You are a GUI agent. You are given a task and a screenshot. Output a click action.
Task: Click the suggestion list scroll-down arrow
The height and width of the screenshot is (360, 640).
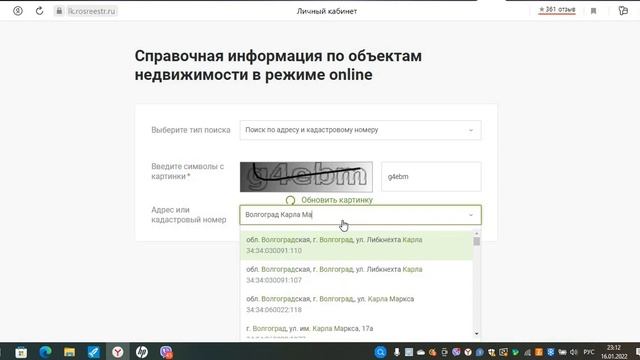[476, 334]
